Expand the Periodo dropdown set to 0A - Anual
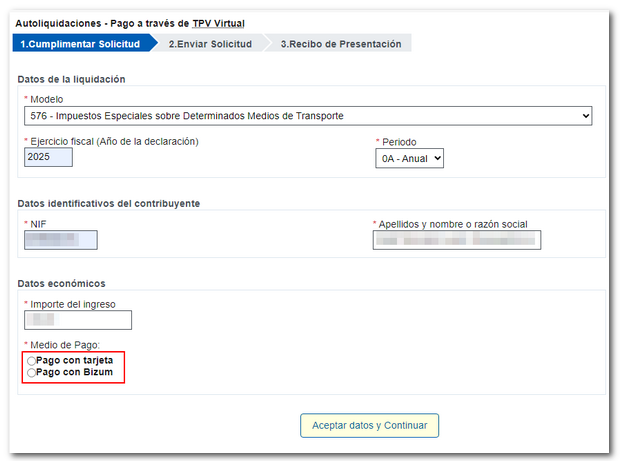This screenshot has width=620, height=461. coord(409,158)
